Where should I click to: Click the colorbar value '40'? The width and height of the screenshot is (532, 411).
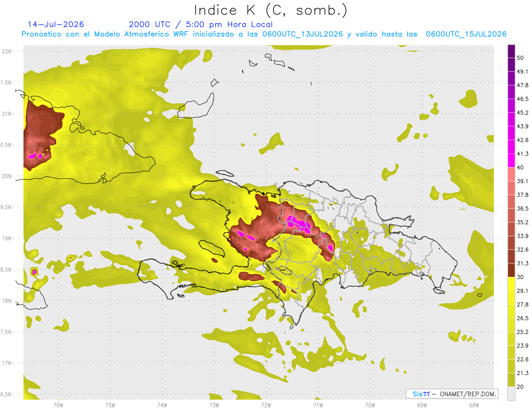point(521,168)
